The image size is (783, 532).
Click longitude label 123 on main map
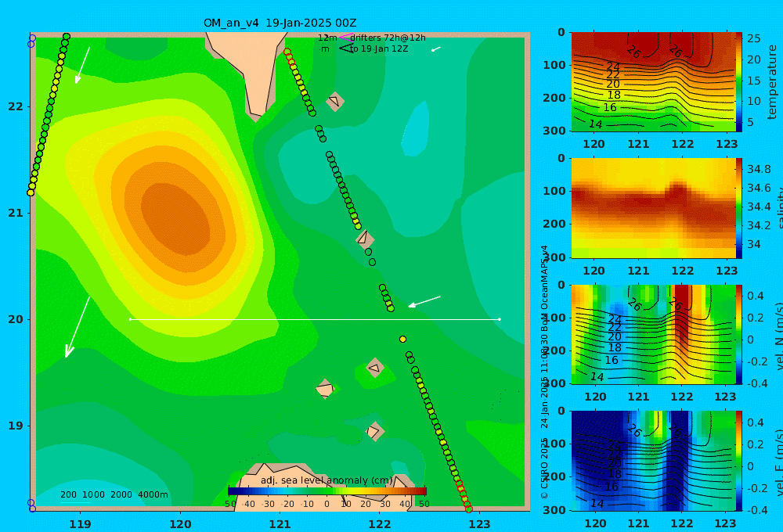[480, 524]
